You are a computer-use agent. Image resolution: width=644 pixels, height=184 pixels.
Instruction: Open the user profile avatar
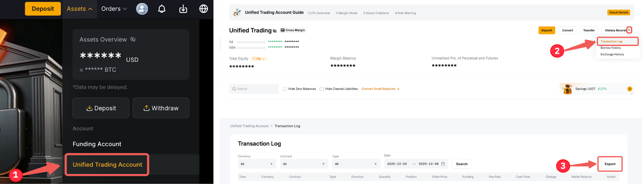pyautogui.click(x=142, y=9)
